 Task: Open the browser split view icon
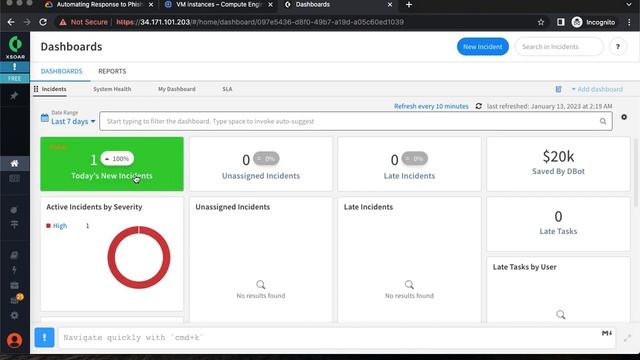(x=560, y=22)
